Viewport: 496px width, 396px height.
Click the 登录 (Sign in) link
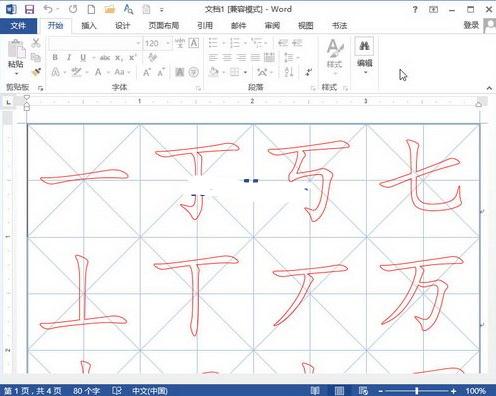pyautogui.click(x=471, y=25)
